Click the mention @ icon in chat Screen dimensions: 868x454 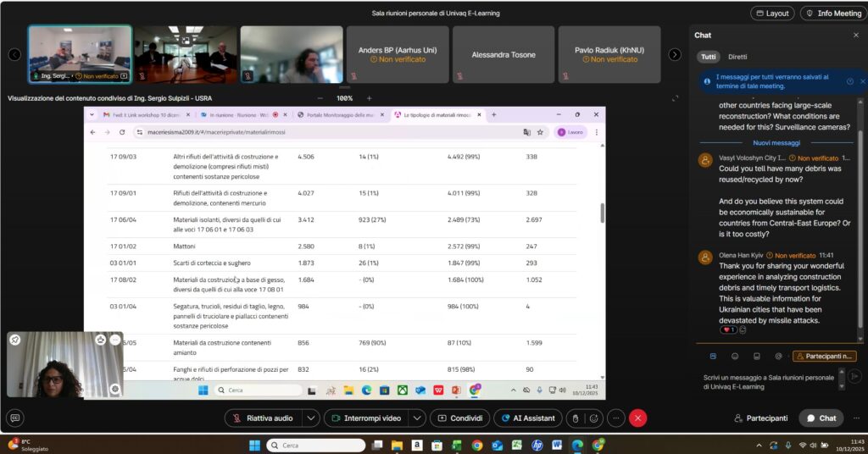(777, 356)
